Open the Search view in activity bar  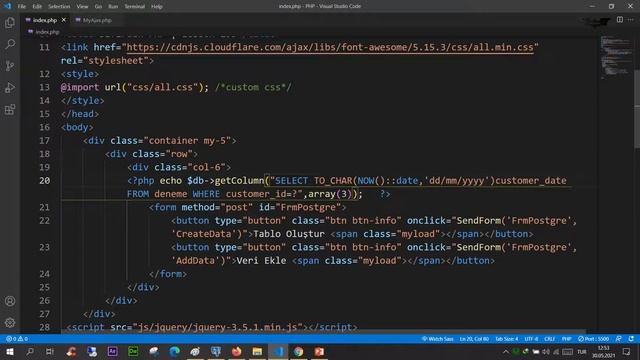(x=10, y=44)
